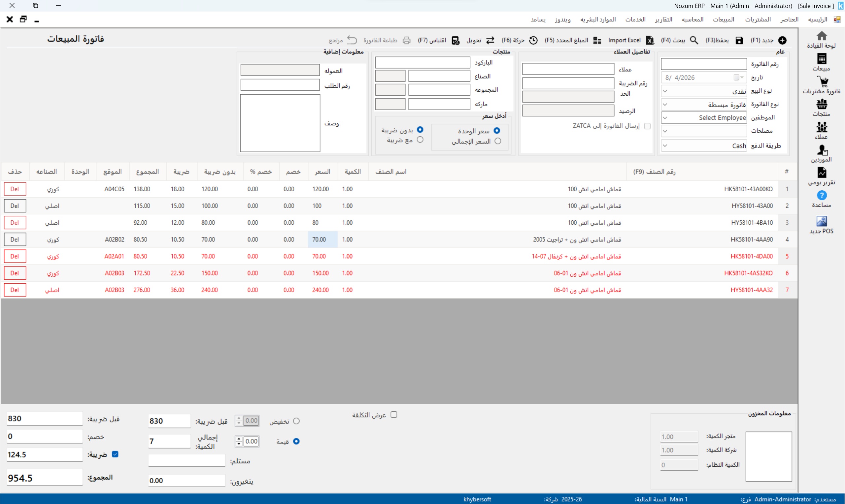Uncheck the ضريبة tax checkbox
Screen dimensions: 845x504
tap(115, 455)
